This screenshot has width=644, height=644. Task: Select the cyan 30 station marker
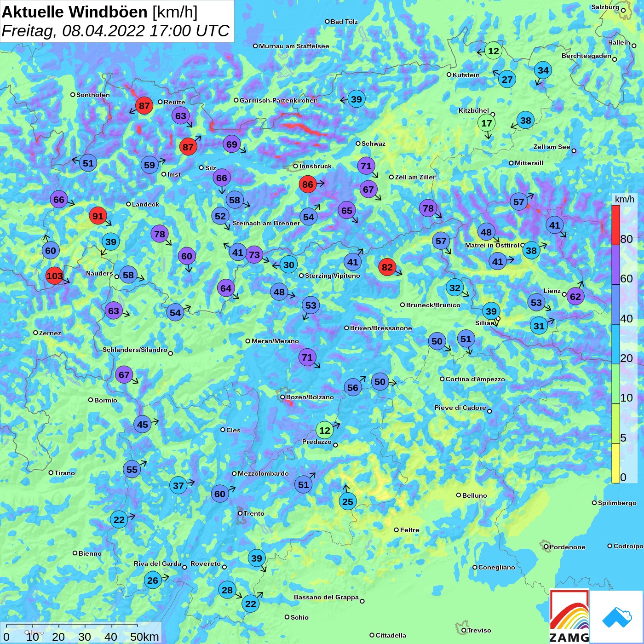pyautogui.click(x=288, y=264)
